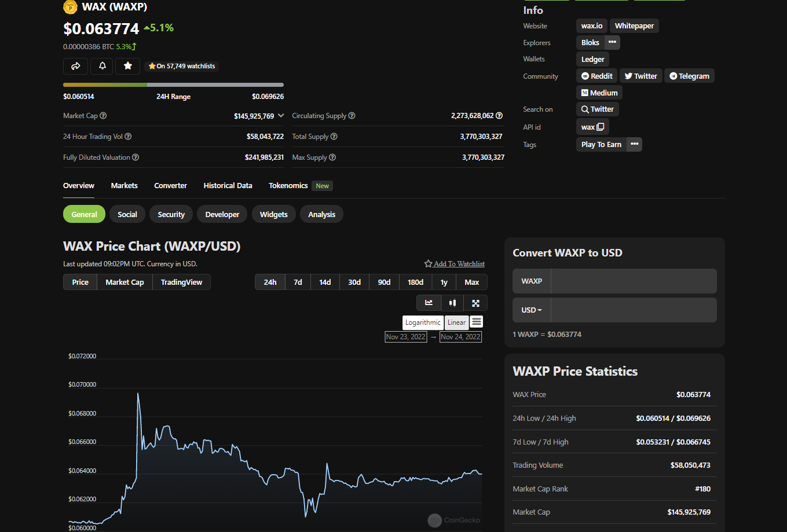
Task: Switch chart scale to Linear
Action: coord(456,322)
